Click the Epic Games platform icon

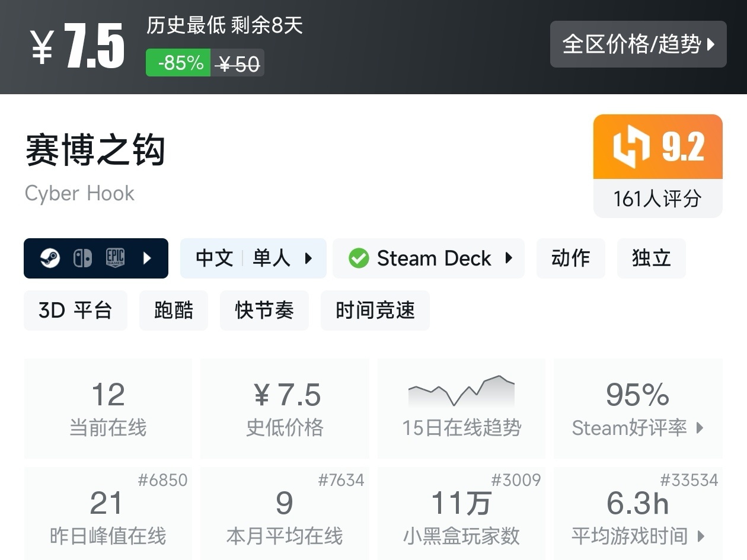(115, 258)
